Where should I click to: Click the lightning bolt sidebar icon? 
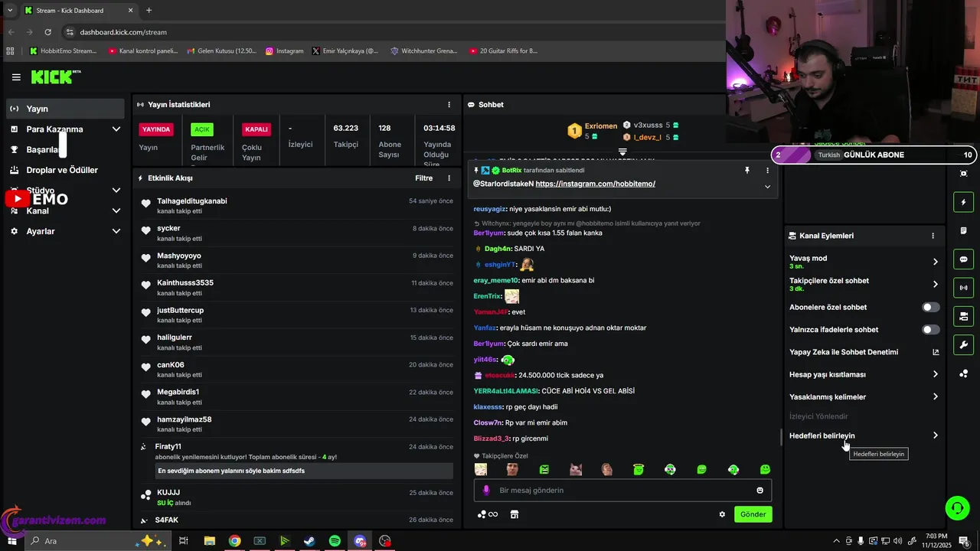click(963, 202)
